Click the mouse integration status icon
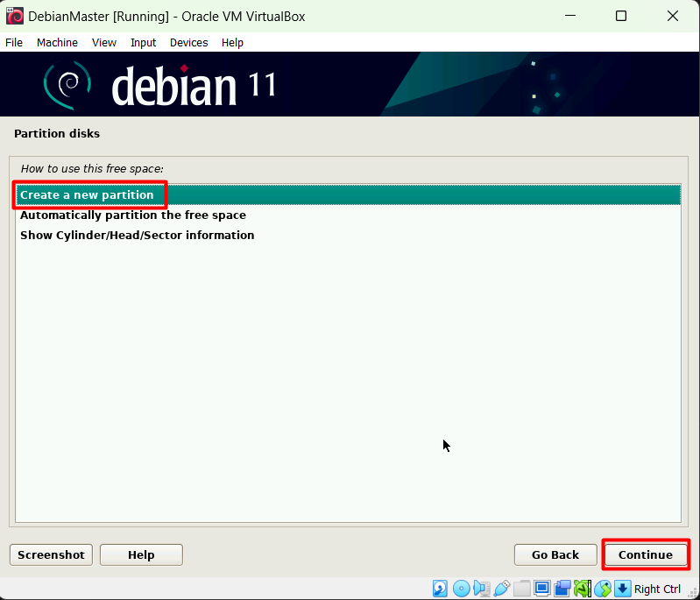This screenshot has height=600, width=700. click(x=603, y=589)
